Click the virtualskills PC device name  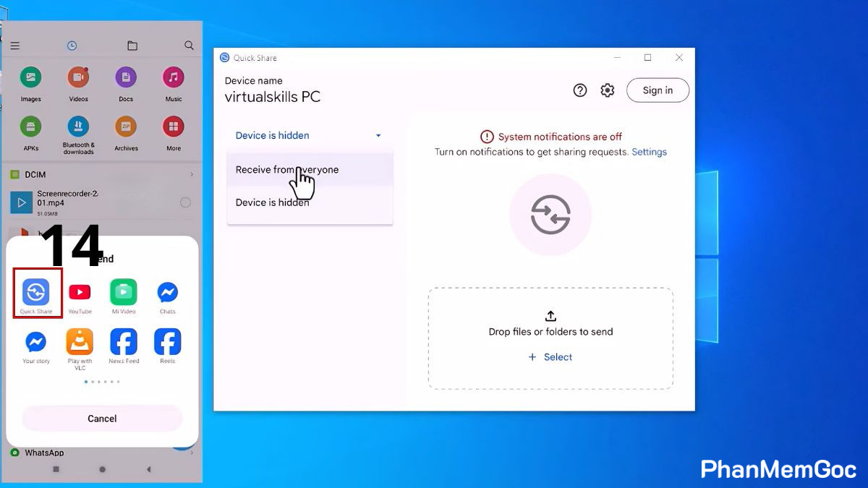point(273,97)
